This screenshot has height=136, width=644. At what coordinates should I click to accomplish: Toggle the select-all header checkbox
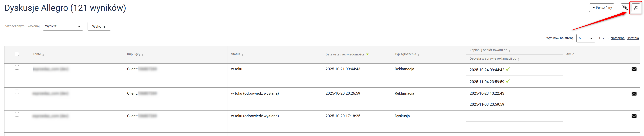pyautogui.click(x=17, y=54)
